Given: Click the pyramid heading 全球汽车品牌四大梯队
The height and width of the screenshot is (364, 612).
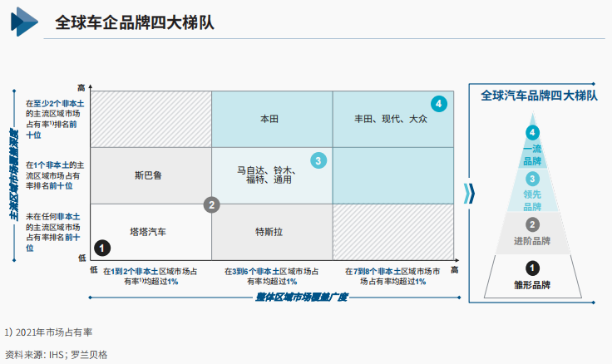Looking at the screenshot, I should coord(539,96).
